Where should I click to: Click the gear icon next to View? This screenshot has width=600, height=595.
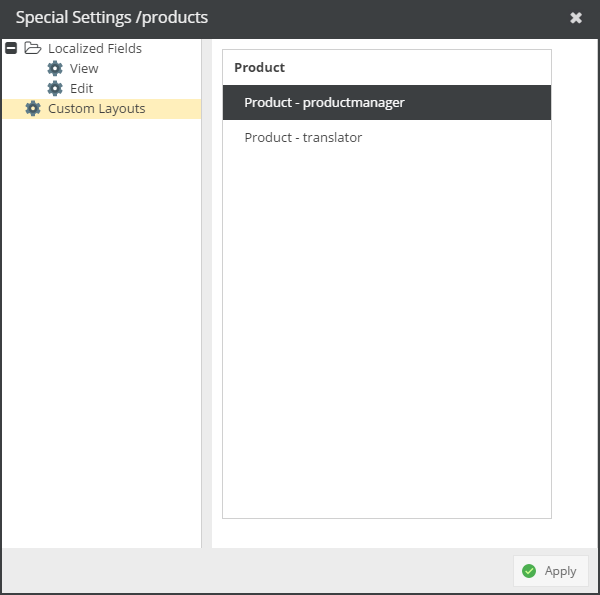[x=55, y=68]
